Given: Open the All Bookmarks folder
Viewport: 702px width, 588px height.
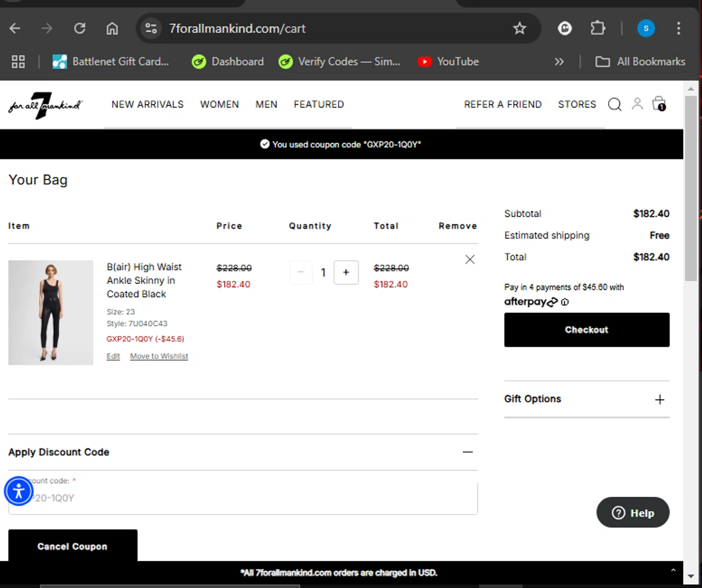Looking at the screenshot, I should 640,62.
